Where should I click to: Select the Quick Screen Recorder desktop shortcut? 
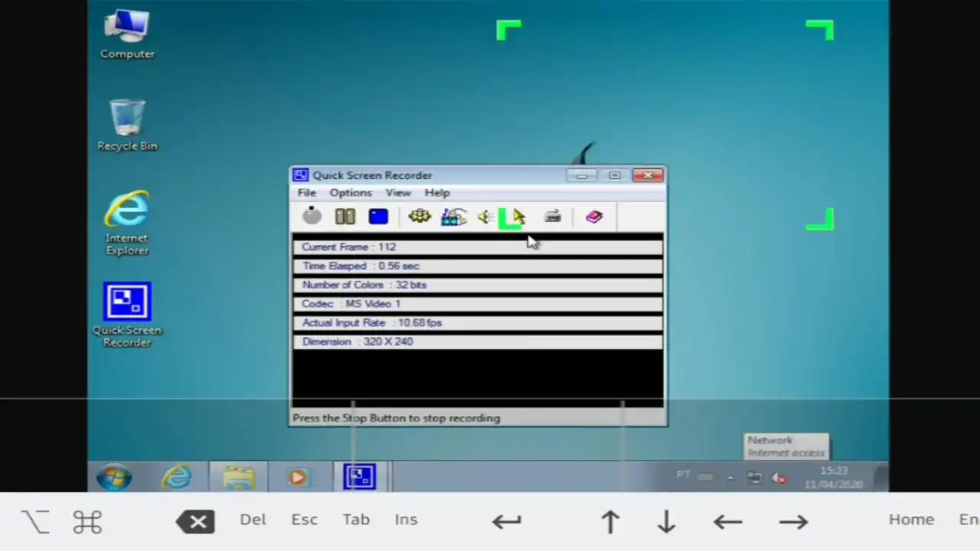pyautogui.click(x=127, y=315)
